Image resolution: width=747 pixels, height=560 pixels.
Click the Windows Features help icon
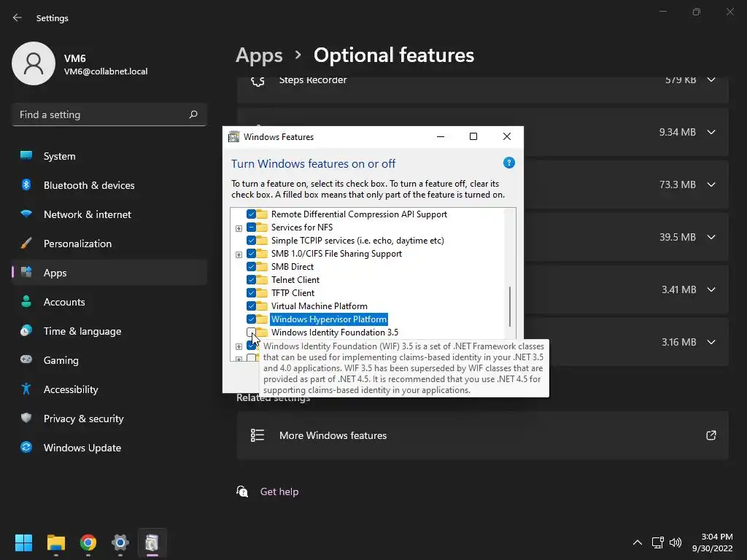pyautogui.click(x=509, y=163)
